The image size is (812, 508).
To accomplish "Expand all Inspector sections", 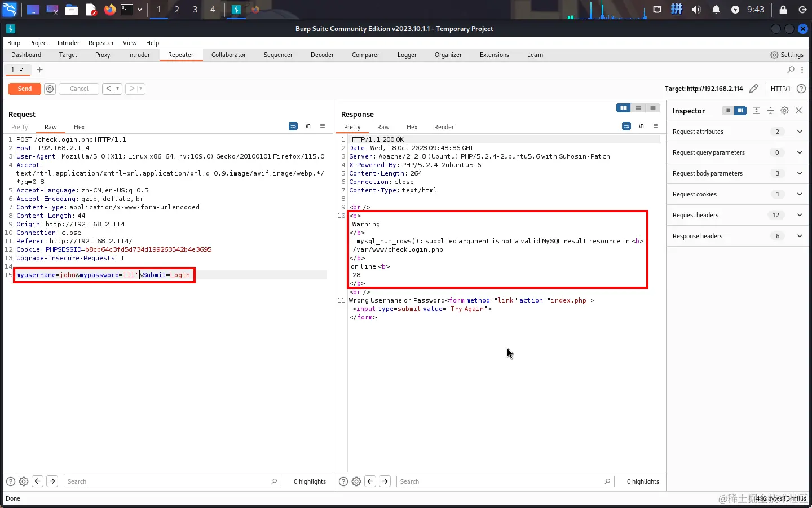I will (756, 111).
